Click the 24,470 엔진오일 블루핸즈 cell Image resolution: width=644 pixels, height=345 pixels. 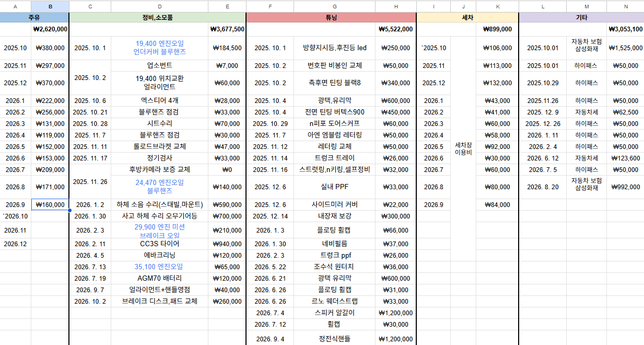159,187
